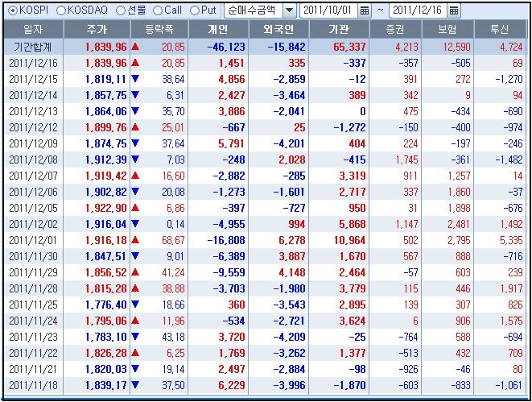The height and width of the screenshot is (402, 532).
Task: Select 개인 value -16,808 on 2011/12/01
Action: point(226,240)
